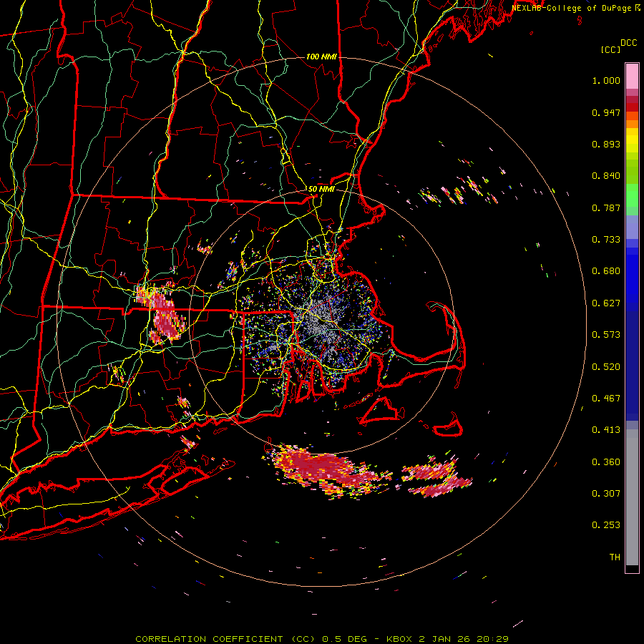Click the 0.467 scale value
The width and height of the screenshot is (644, 644).
606,399
